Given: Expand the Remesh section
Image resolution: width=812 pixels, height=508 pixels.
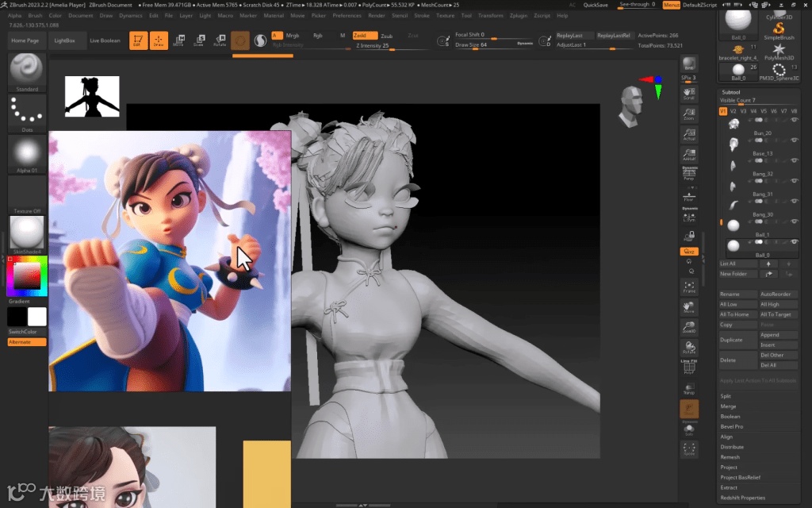Looking at the screenshot, I should (730, 457).
